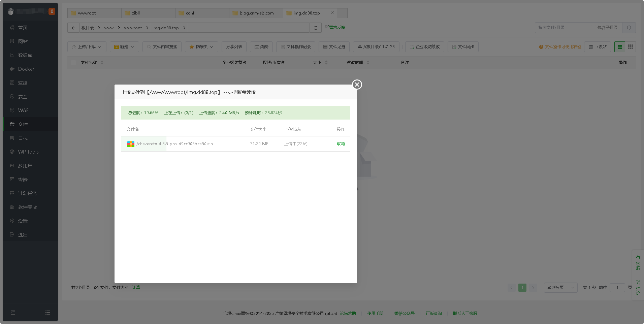Toggle the include subdirectories (包含子目录) checkbox
Screen dimensions: 644x324
click(x=593, y=28)
